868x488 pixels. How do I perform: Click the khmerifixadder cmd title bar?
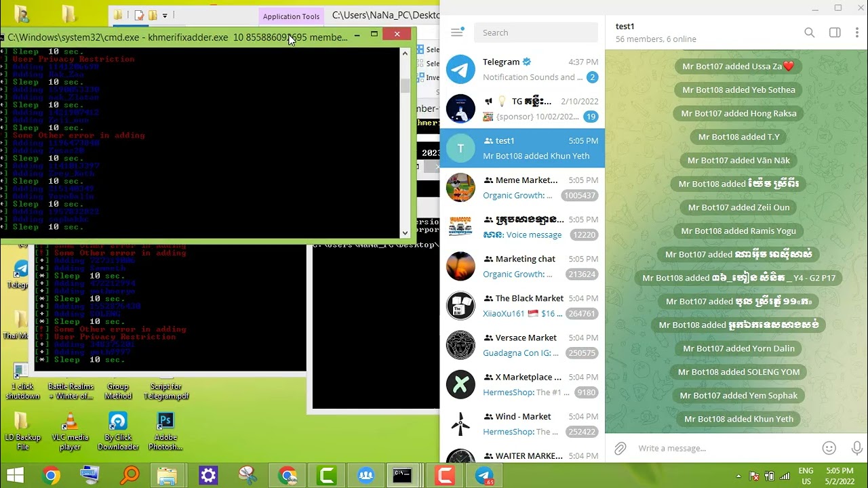178,37
